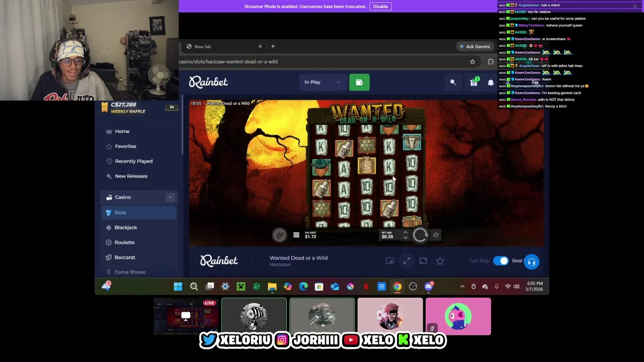Show hidden system tray icons chevron
644x362 pixels.
click(x=462, y=287)
